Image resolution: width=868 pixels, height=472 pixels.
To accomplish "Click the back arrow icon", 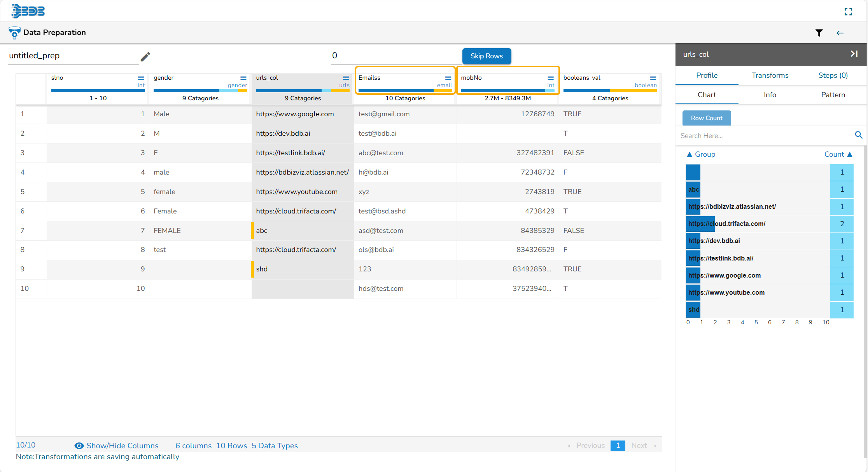I will [x=840, y=33].
